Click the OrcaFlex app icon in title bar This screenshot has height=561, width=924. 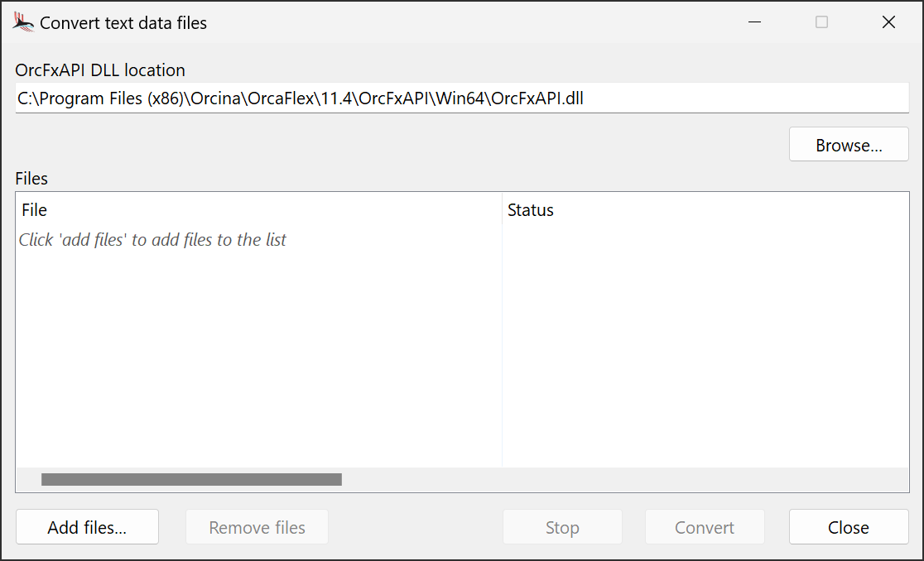point(23,22)
